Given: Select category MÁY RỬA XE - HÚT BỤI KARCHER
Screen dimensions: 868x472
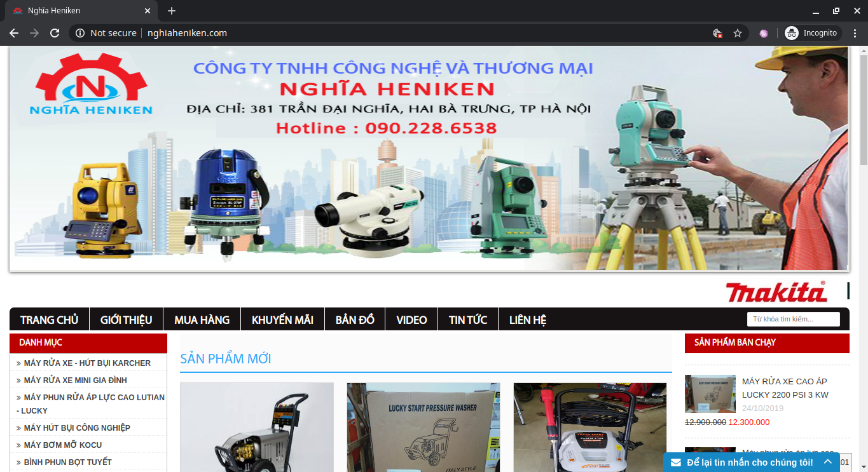Looking at the screenshot, I should pyautogui.click(x=87, y=363).
